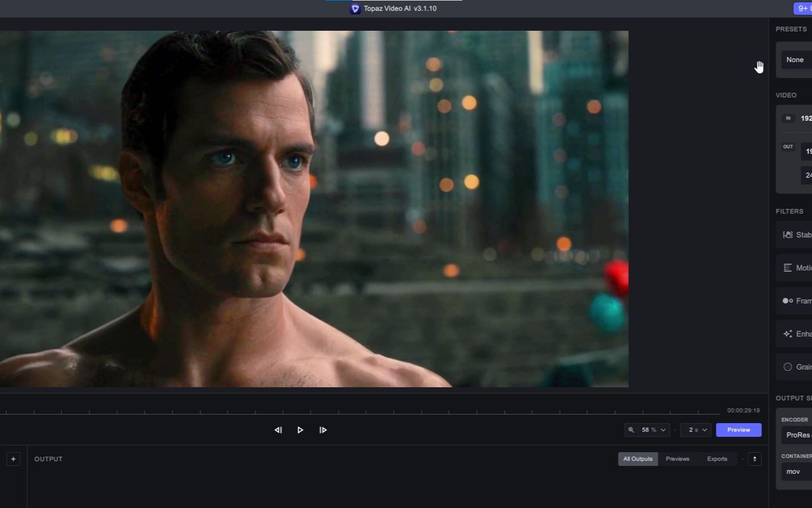This screenshot has height=508, width=812.
Task: Click the Enhancement filter sparkle icon
Action: pyautogui.click(x=788, y=334)
